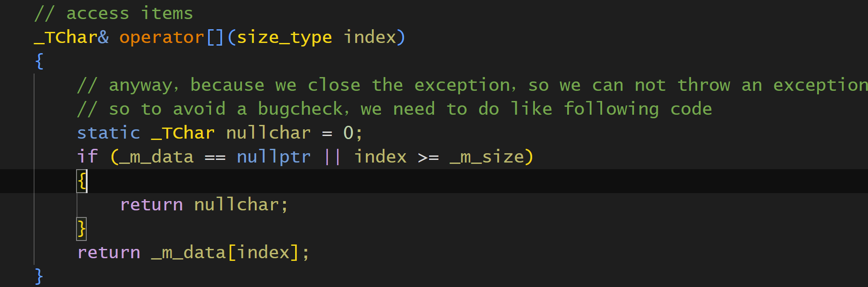Place cursor on the function's opening blue brace
Image resolution: width=868 pixels, height=287 pixels.
(39, 61)
